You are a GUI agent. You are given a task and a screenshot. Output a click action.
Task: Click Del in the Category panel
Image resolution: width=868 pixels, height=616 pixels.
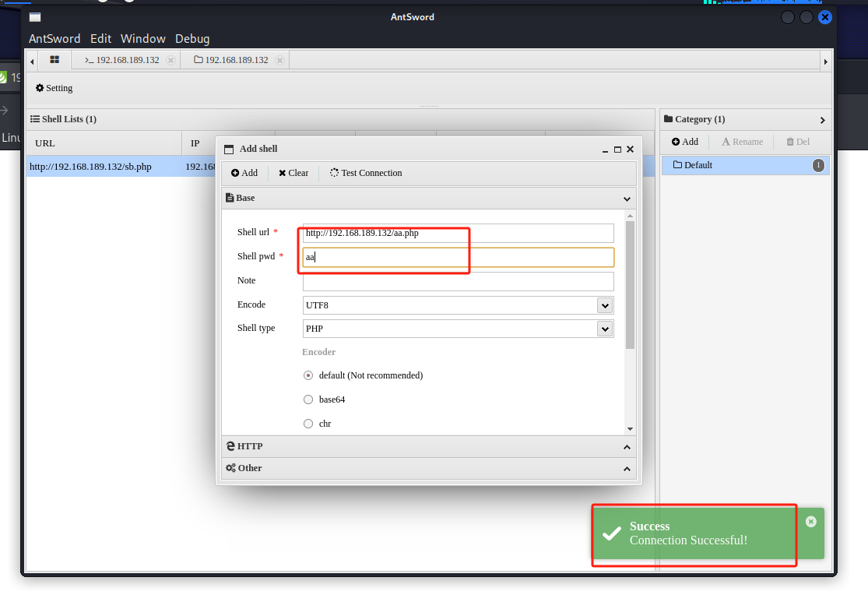pos(798,142)
